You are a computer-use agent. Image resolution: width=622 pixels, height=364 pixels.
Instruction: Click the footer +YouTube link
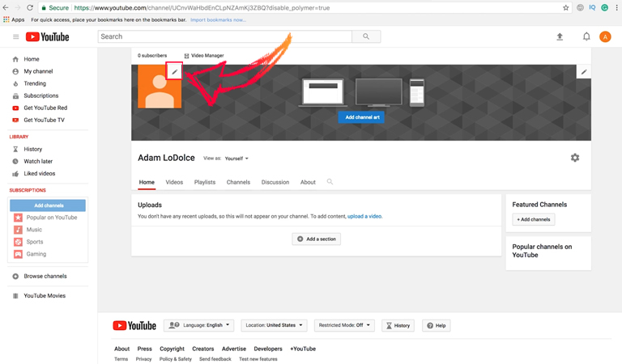303,349
